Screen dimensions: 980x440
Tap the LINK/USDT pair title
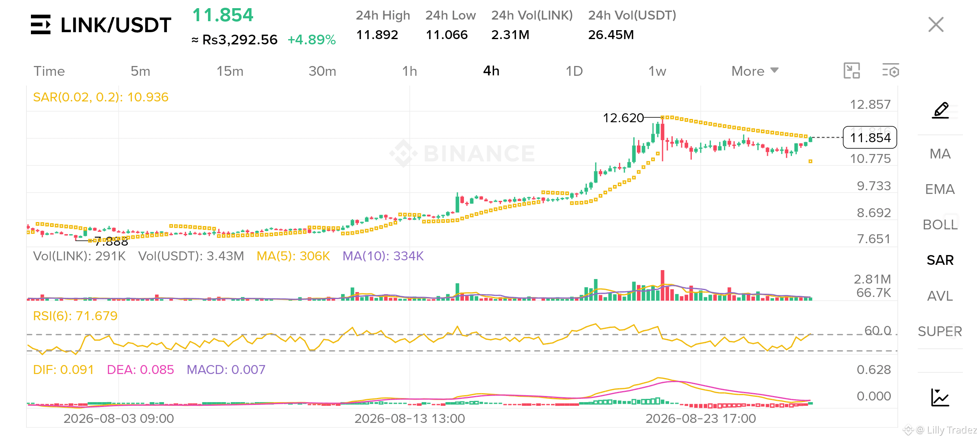point(116,25)
